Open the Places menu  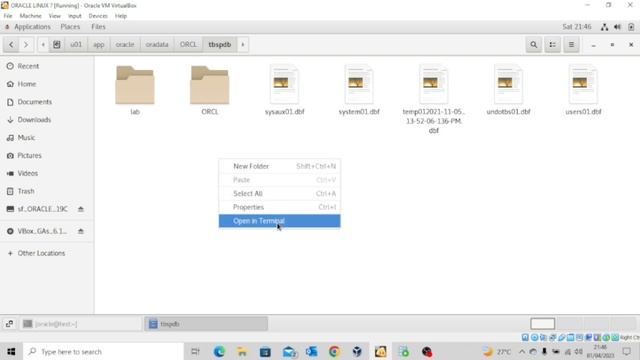point(70,27)
